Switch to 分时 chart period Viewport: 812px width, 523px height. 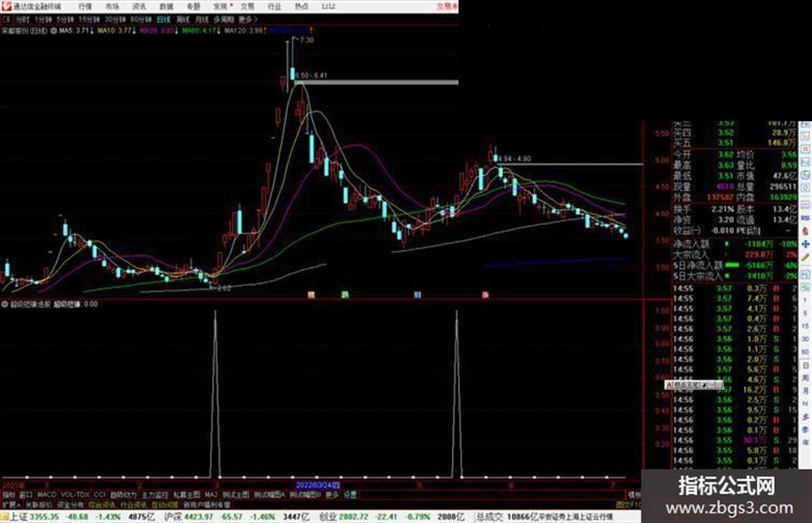pos(22,20)
